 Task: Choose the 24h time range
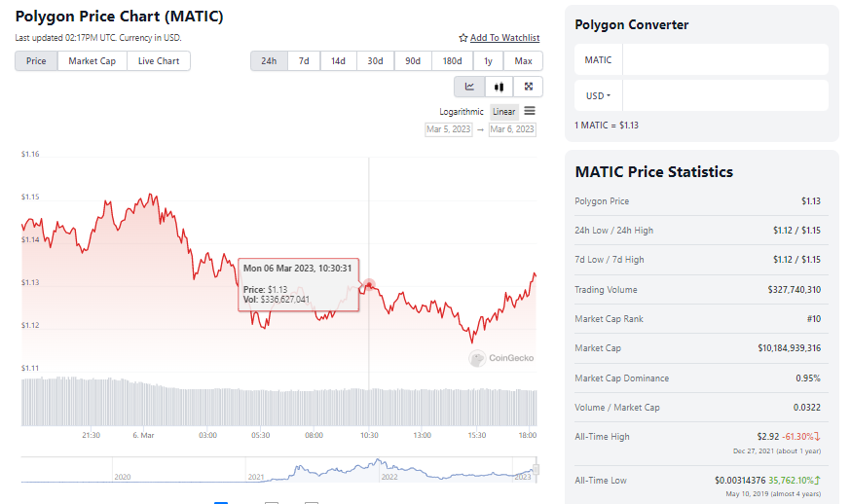(x=269, y=60)
